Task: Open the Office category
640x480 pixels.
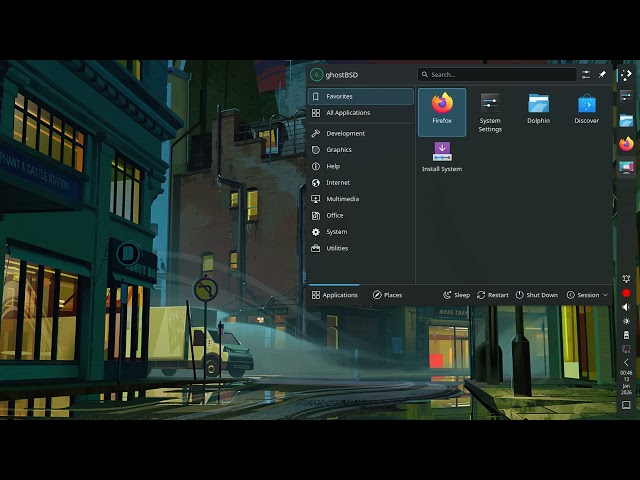Action: coord(360,215)
